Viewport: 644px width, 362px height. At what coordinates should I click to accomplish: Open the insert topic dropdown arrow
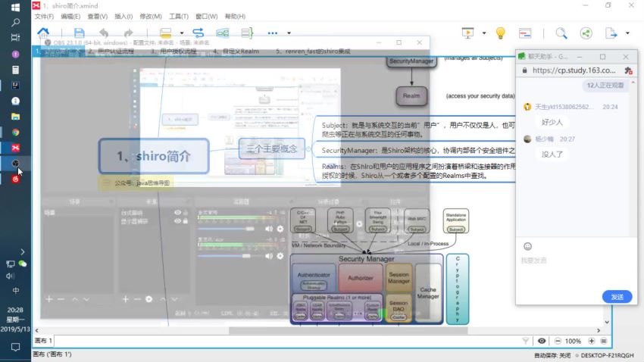tap(182, 33)
